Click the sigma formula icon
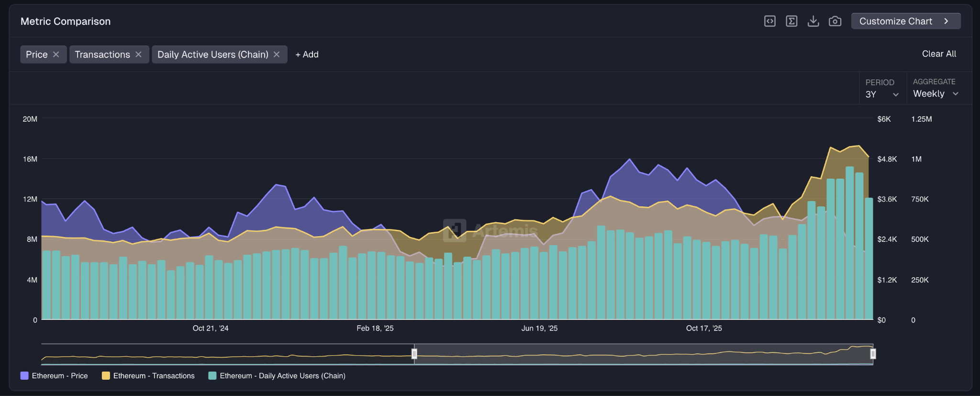Viewport: 980px width, 396px height. pyautogui.click(x=791, y=21)
